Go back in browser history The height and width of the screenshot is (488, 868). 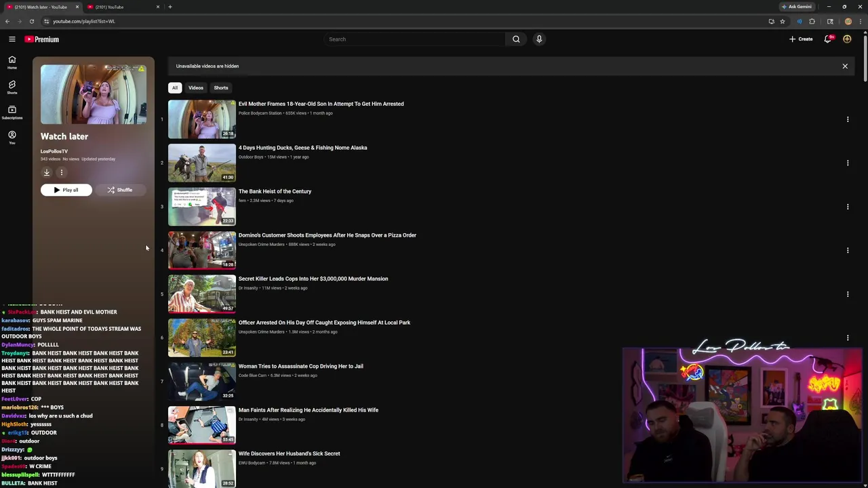click(x=7, y=21)
